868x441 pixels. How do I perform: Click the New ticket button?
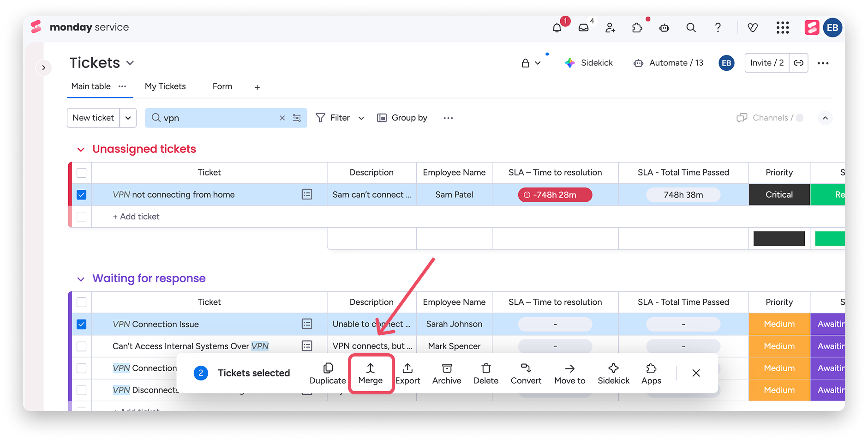(x=93, y=118)
